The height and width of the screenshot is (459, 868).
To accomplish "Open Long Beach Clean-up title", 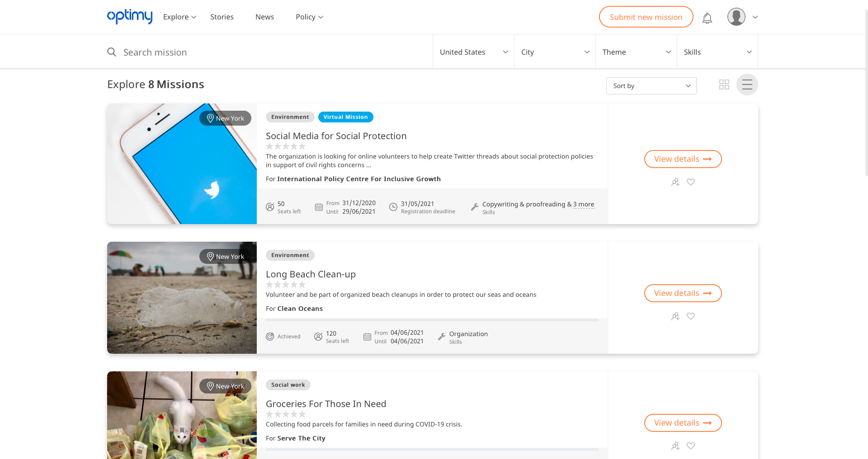I will tap(311, 274).
